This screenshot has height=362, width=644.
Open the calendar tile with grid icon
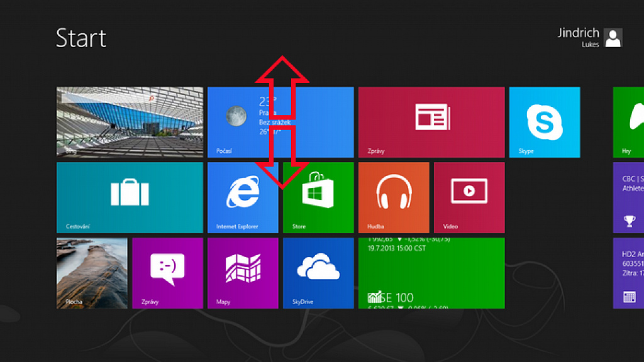(628, 273)
